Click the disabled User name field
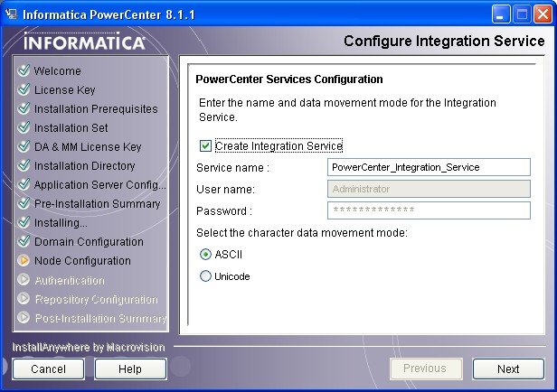Image resolution: width=557 pixels, height=392 pixels. click(x=429, y=189)
